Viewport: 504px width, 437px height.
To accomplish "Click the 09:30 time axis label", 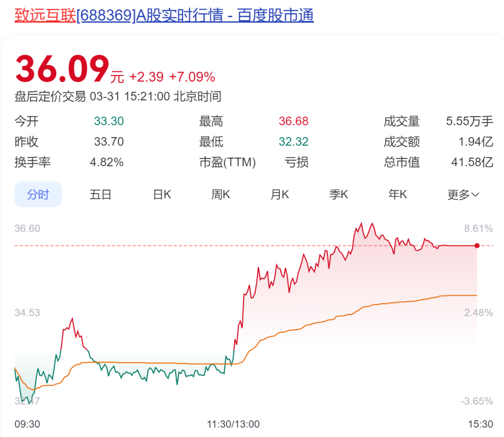I will point(28,424).
